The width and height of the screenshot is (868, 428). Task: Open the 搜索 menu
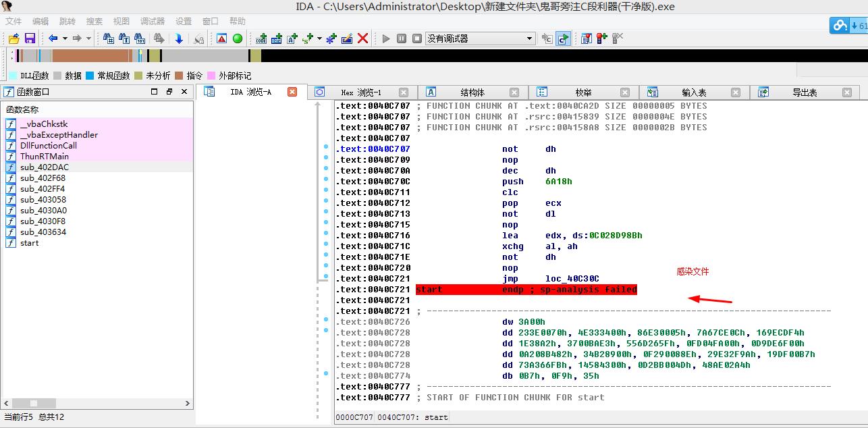[x=94, y=21]
